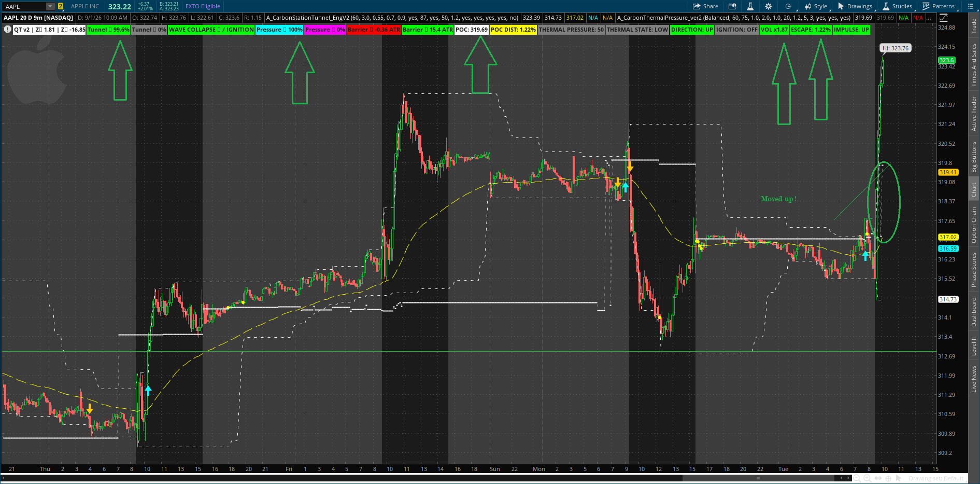The width and height of the screenshot is (980, 484).
Task: Click inside the AAPL symbol input field
Action: coord(24,6)
